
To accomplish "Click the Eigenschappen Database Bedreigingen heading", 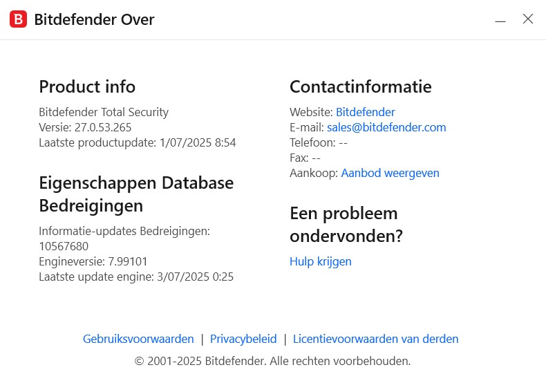I will tap(136, 194).
